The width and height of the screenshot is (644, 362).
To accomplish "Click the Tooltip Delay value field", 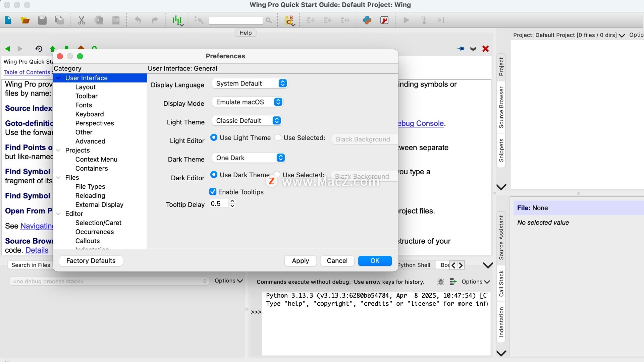I will [x=219, y=203].
